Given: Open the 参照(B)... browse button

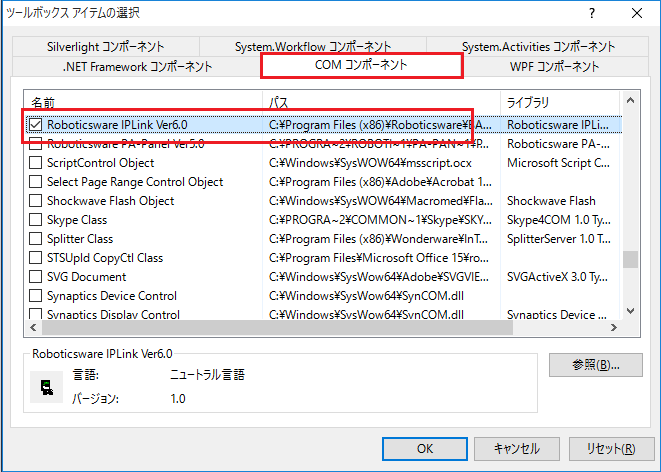Looking at the screenshot, I should (595, 364).
